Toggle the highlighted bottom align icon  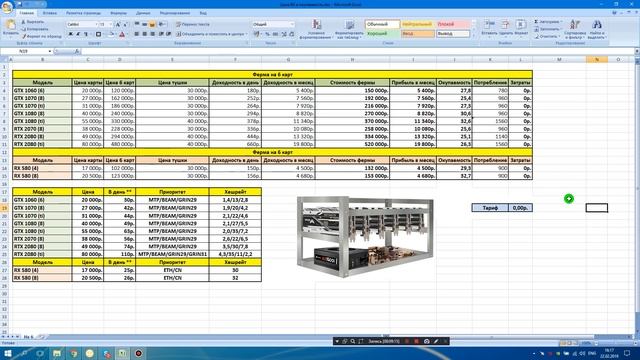pos(152,24)
